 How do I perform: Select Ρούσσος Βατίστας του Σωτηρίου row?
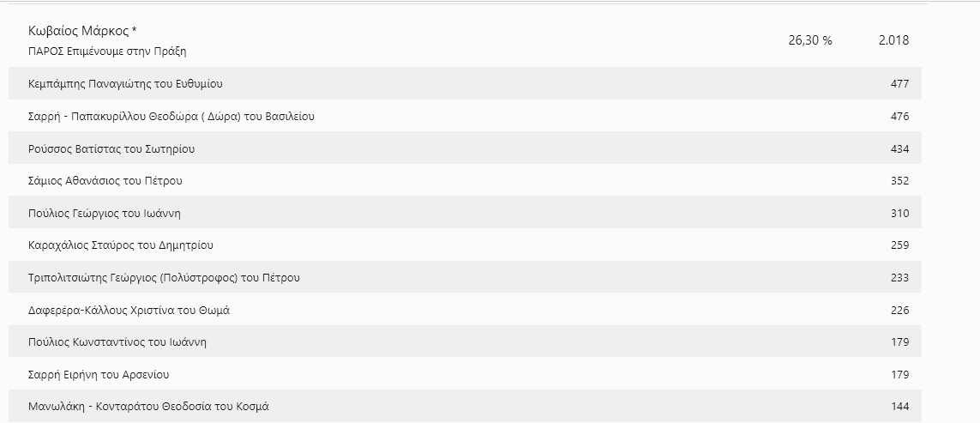tap(111, 149)
